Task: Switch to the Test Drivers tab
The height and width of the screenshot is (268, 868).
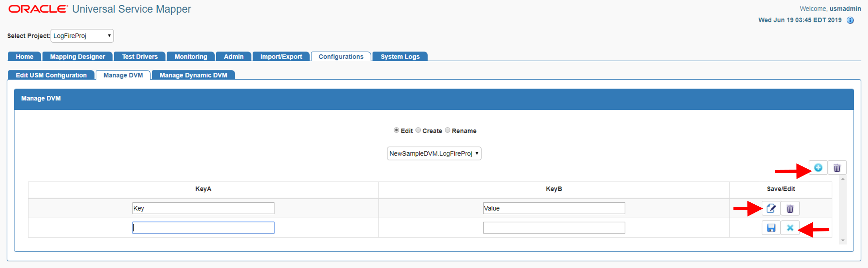Action: coord(140,57)
